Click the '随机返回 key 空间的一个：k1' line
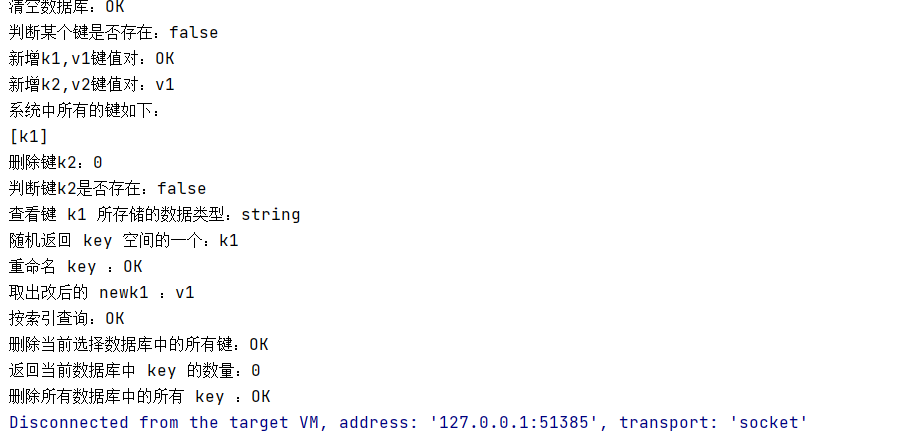Image resolution: width=923 pixels, height=440 pixels. click(124, 240)
